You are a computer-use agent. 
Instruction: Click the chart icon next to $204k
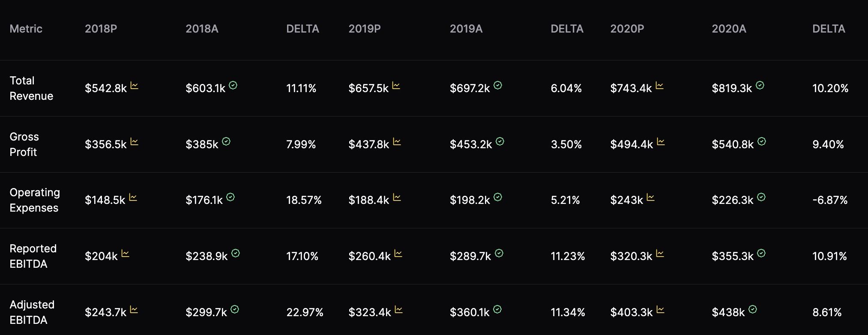(125, 254)
